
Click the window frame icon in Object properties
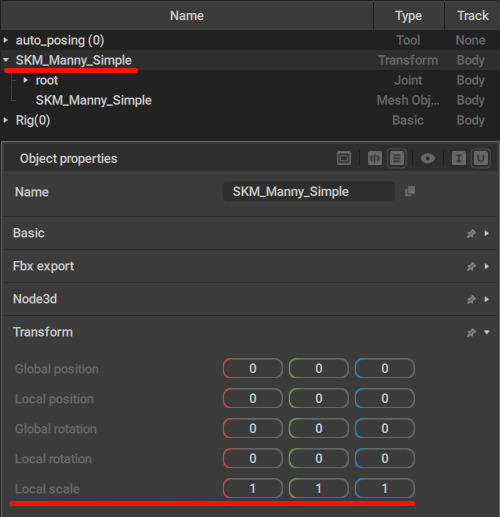tap(344, 158)
